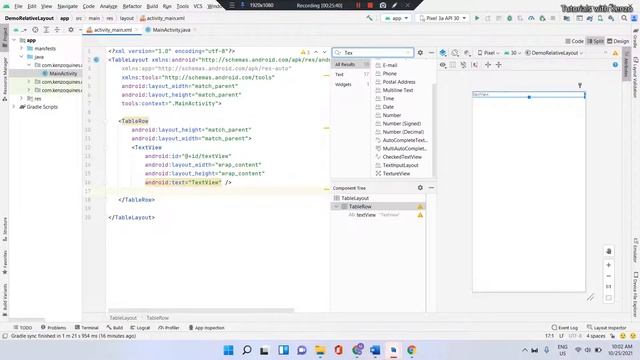Expand the manifests folder
Image resolution: width=640 pixels, height=360 pixels.
pyautogui.click(x=22, y=49)
